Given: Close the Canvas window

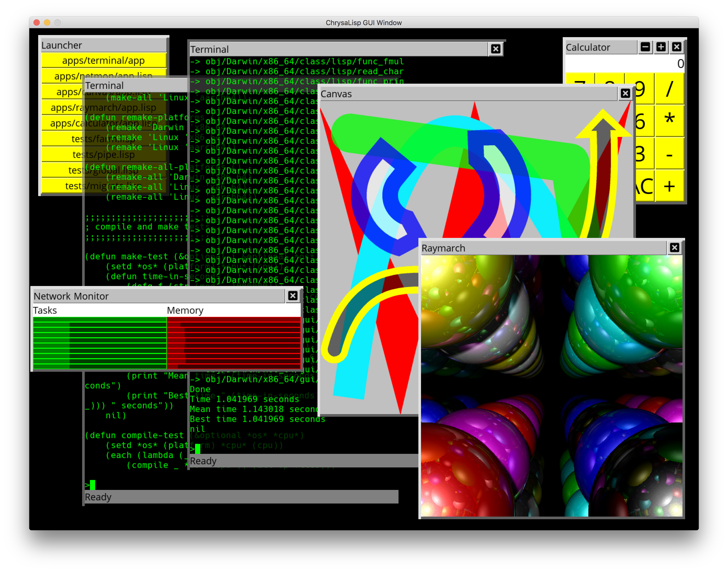Looking at the screenshot, I should [625, 93].
